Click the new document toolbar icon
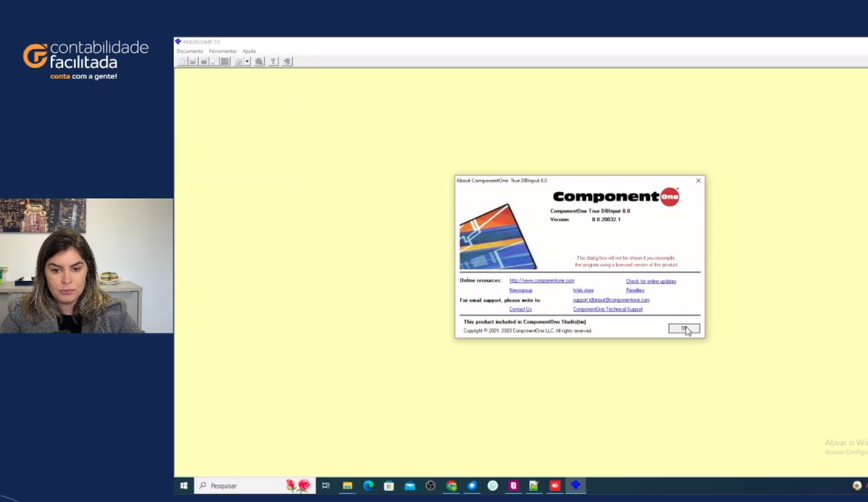This screenshot has height=502, width=868. click(x=182, y=62)
